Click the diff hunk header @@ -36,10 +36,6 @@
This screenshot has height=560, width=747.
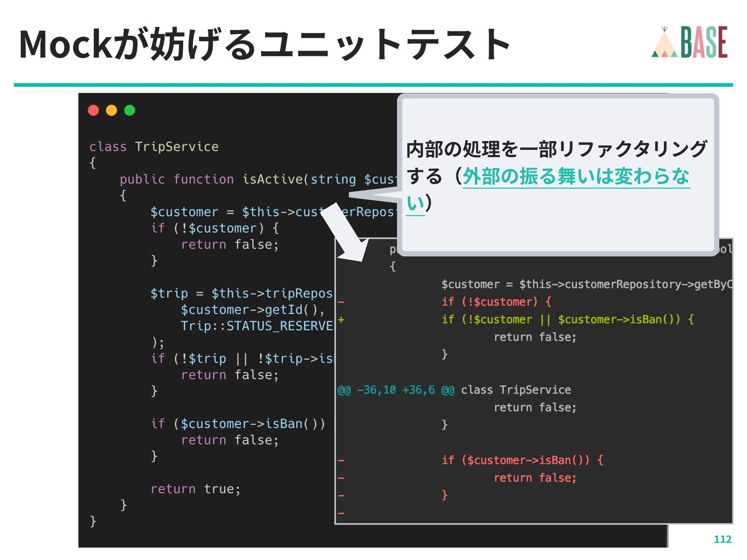pos(396,390)
